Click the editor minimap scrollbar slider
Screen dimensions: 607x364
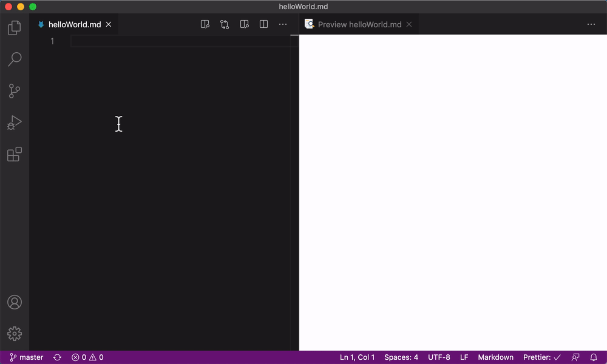point(294,35)
